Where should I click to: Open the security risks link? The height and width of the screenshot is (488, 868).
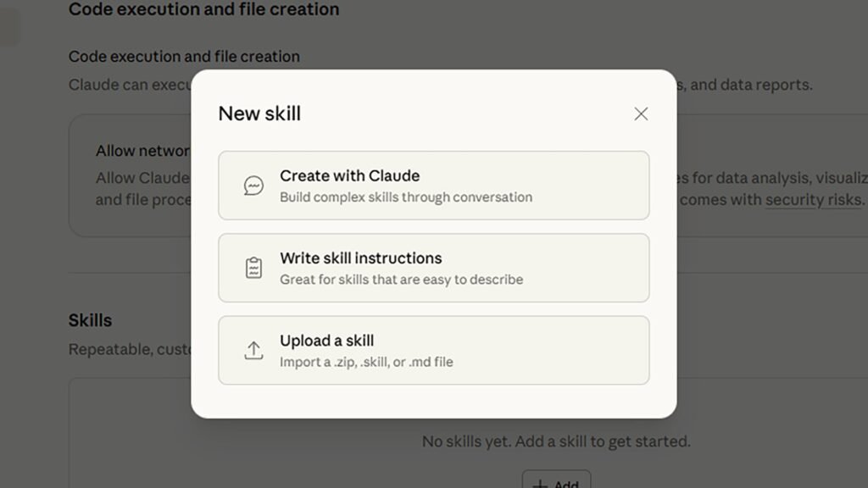814,200
